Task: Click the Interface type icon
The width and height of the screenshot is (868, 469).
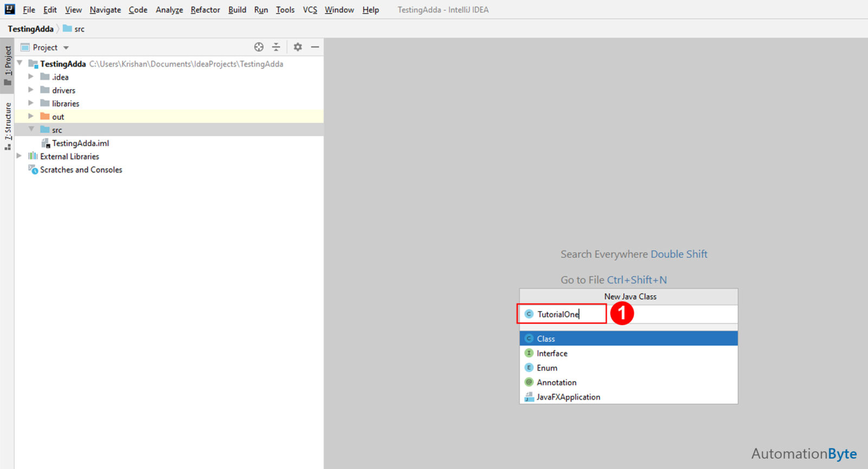Action: 529,353
